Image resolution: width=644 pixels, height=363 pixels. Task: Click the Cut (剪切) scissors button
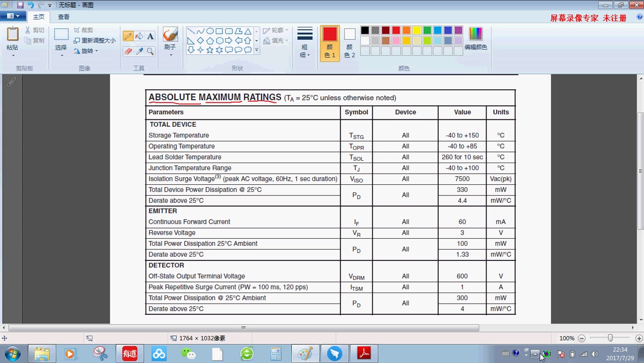tap(35, 30)
